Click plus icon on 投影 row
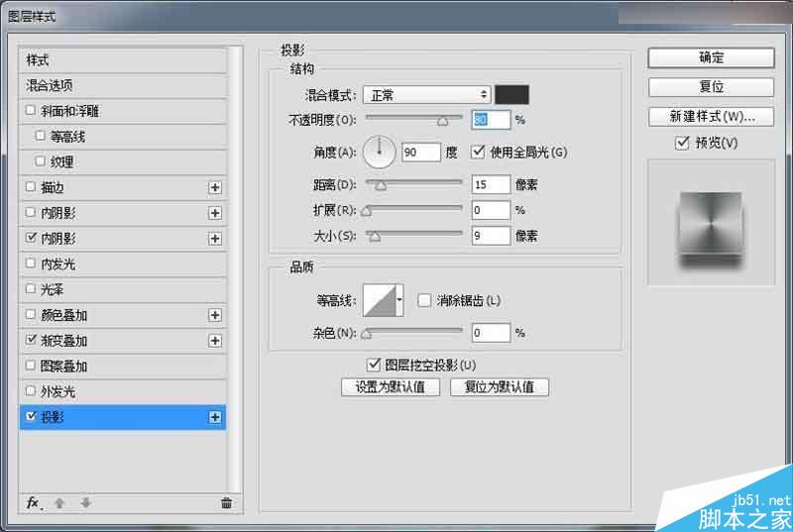 (215, 417)
